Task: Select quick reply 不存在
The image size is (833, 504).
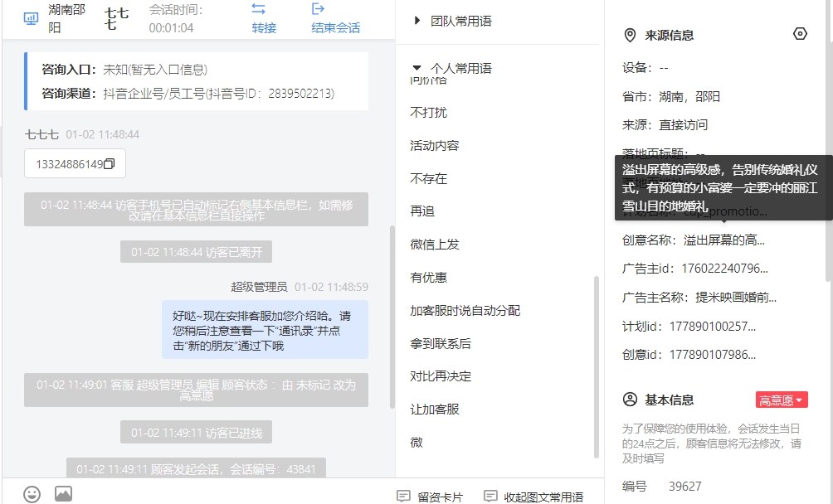Action: (429, 178)
